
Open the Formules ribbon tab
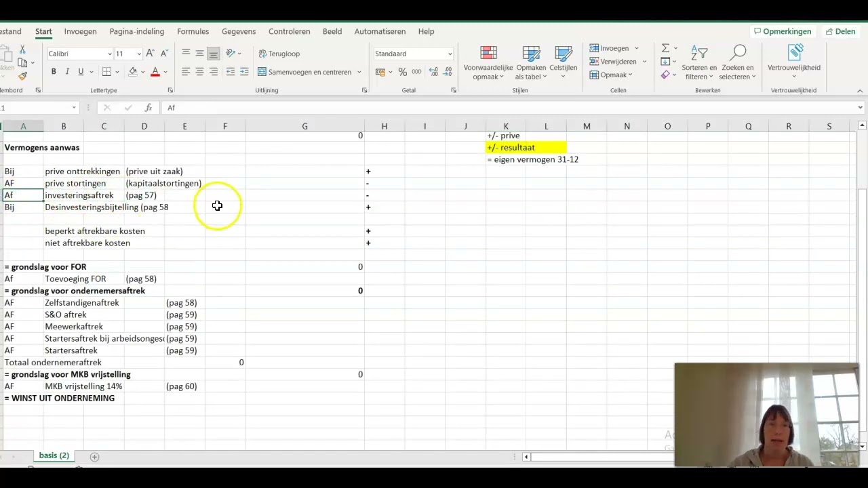point(193,31)
